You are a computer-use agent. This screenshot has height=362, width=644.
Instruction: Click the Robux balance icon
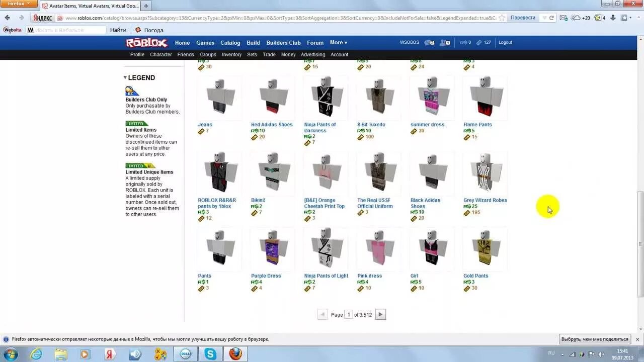coord(463,43)
